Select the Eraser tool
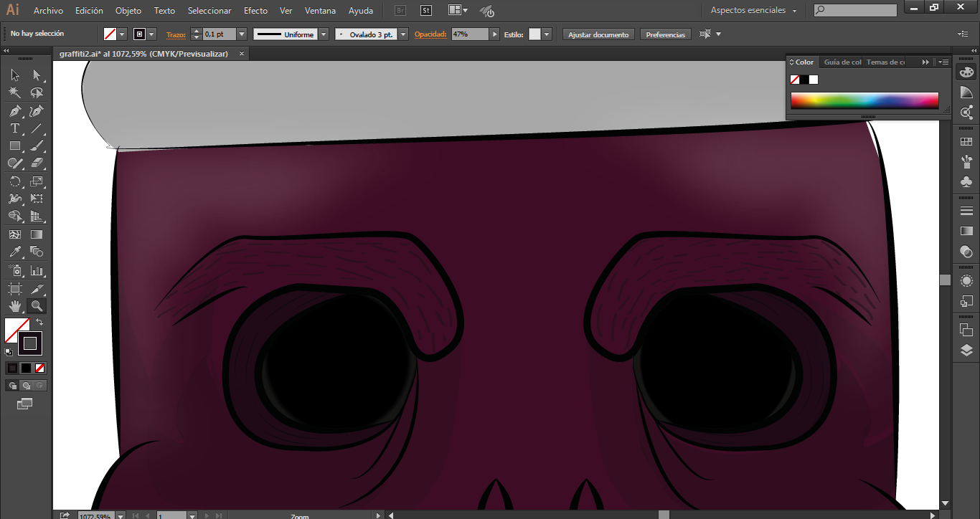This screenshot has width=980, height=519. point(37,163)
